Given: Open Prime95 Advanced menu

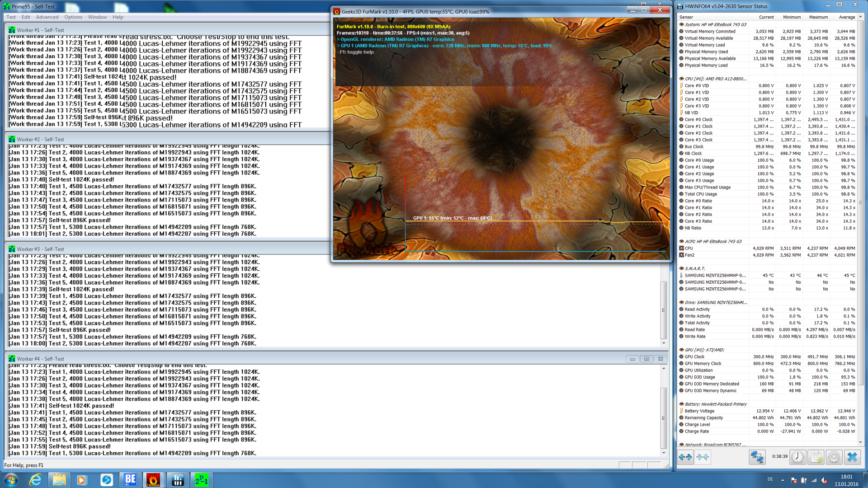Looking at the screenshot, I should pos(47,17).
